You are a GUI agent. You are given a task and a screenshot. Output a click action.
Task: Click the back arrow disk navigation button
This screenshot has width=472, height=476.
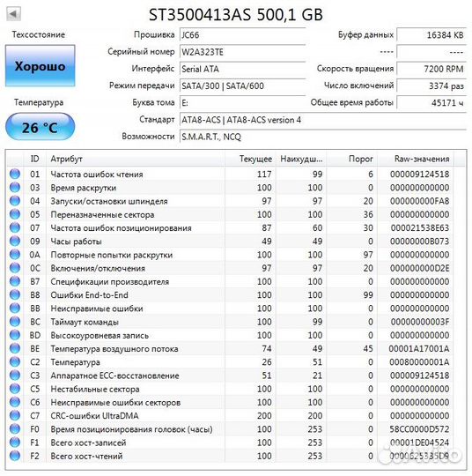pyautogui.click(x=14, y=14)
